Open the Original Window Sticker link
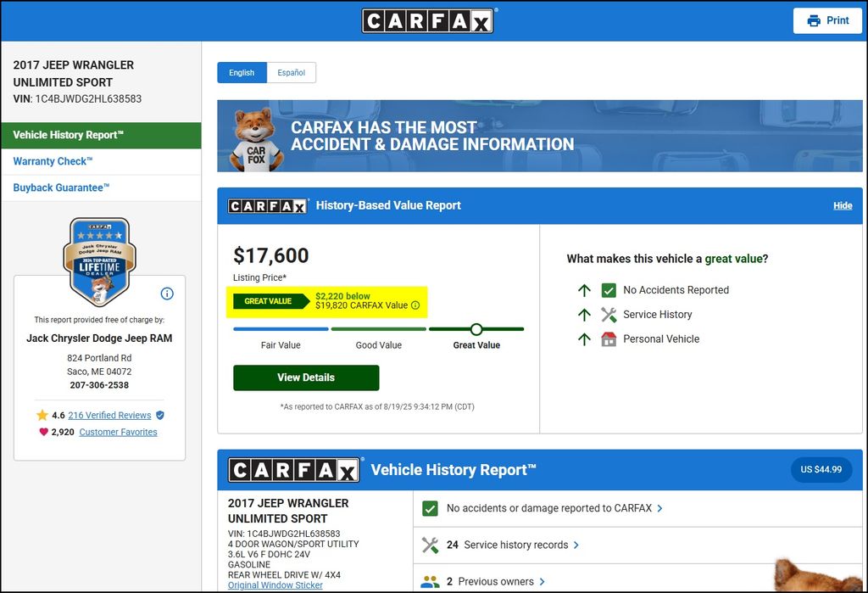 pyautogui.click(x=275, y=585)
